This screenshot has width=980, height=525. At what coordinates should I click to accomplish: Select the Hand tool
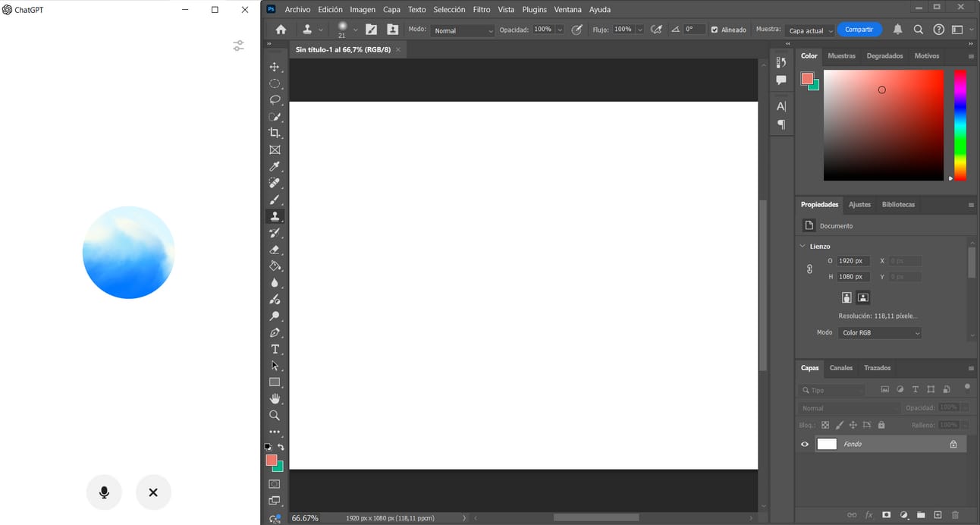(x=275, y=399)
